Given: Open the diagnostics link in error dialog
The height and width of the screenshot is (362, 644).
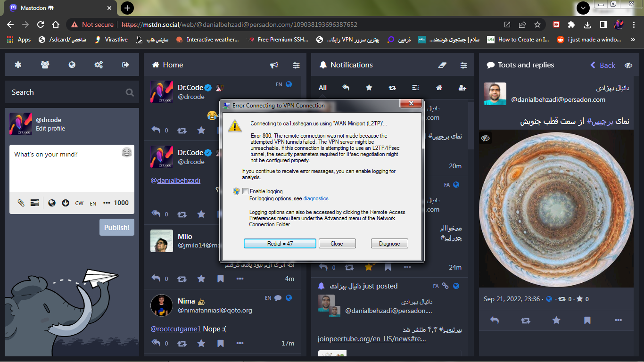Looking at the screenshot, I should pyautogui.click(x=316, y=198).
